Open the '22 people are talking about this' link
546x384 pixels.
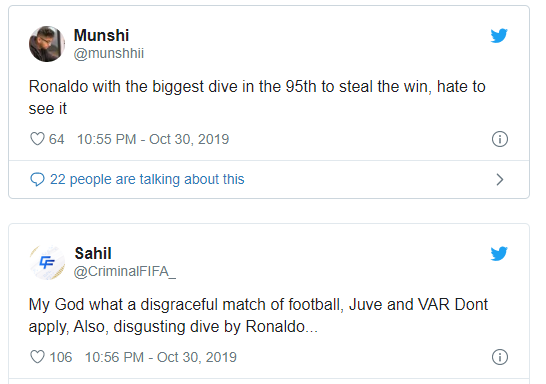pos(147,179)
